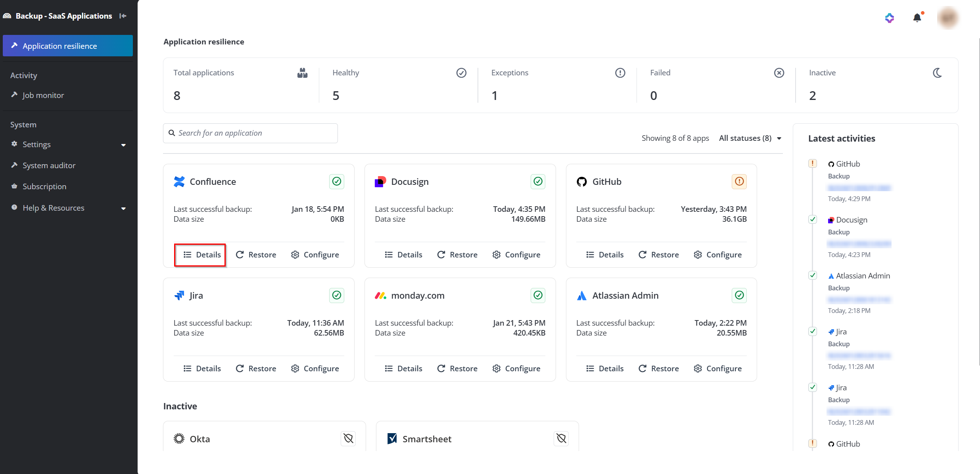980x474 pixels.
Task: Click the 'Showing 8 of 8 apps' text
Action: [x=675, y=138]
